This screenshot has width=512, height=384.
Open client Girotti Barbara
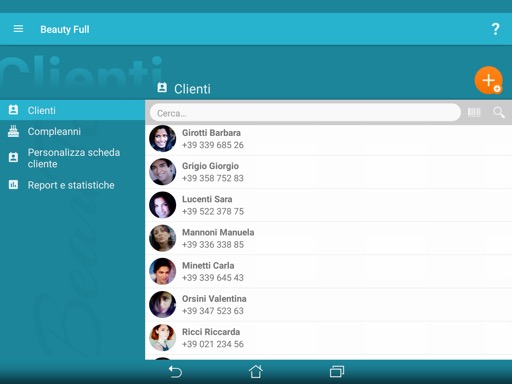328,139
